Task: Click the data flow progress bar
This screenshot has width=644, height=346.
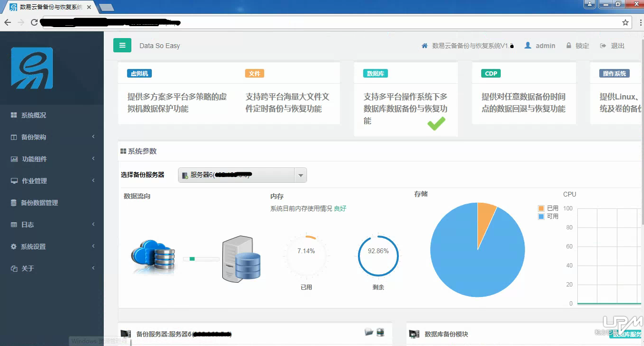Action: (x=201, y=259)
